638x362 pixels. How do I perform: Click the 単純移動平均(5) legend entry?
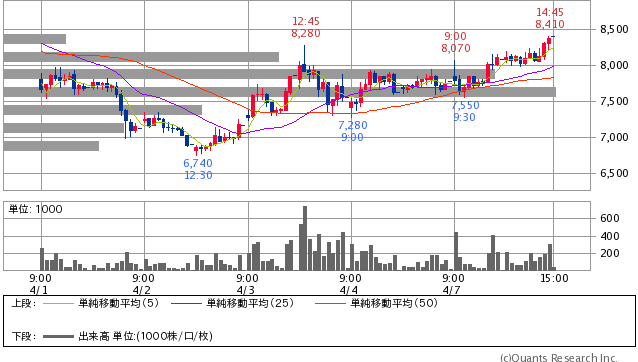tap(118, 303)
